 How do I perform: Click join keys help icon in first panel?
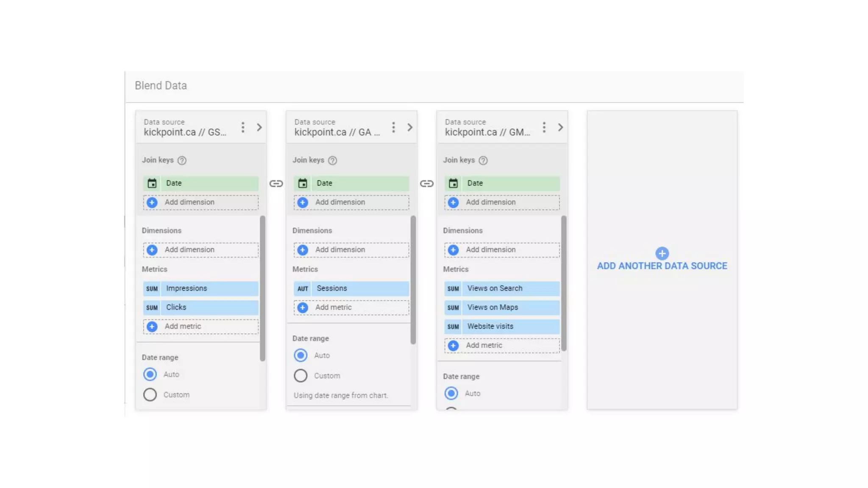pos(182,161)
